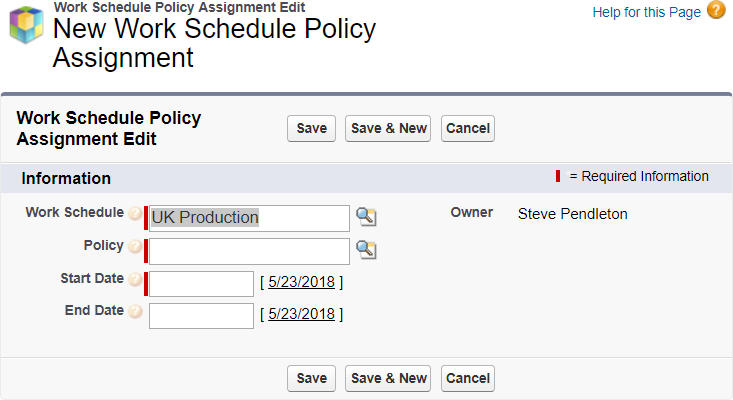Click the bottom Save & New button

pyautogui.click(x=388, y=378)
